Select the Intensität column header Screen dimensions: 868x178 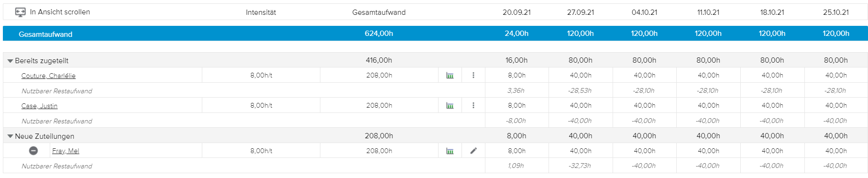point(261,12)
